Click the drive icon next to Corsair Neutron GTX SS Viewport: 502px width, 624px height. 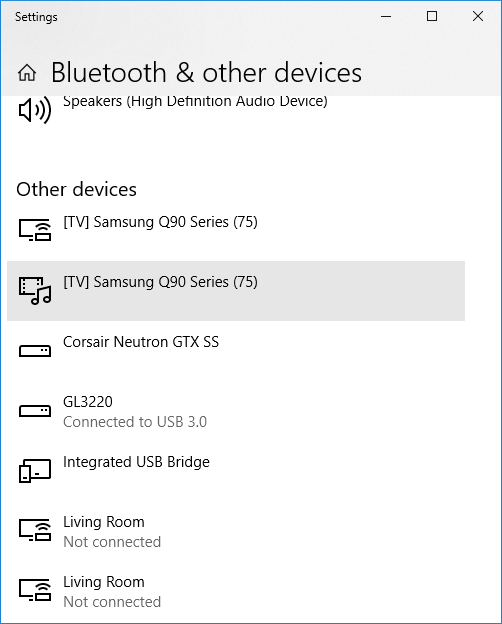pos(35,351)
